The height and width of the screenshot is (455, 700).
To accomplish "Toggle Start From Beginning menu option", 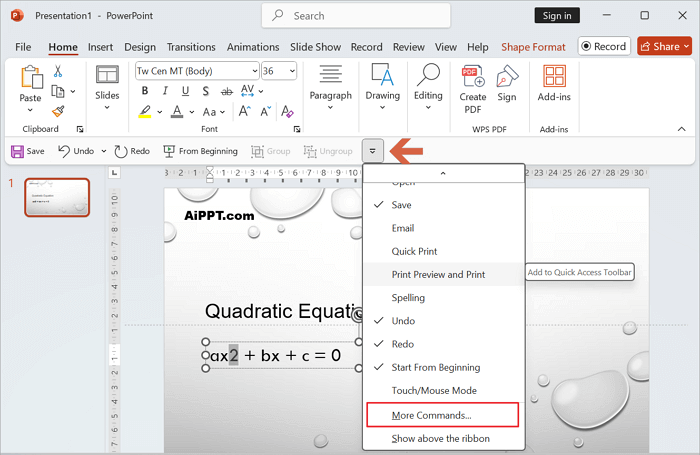I will pyautogui.click(x=435, y=367).
